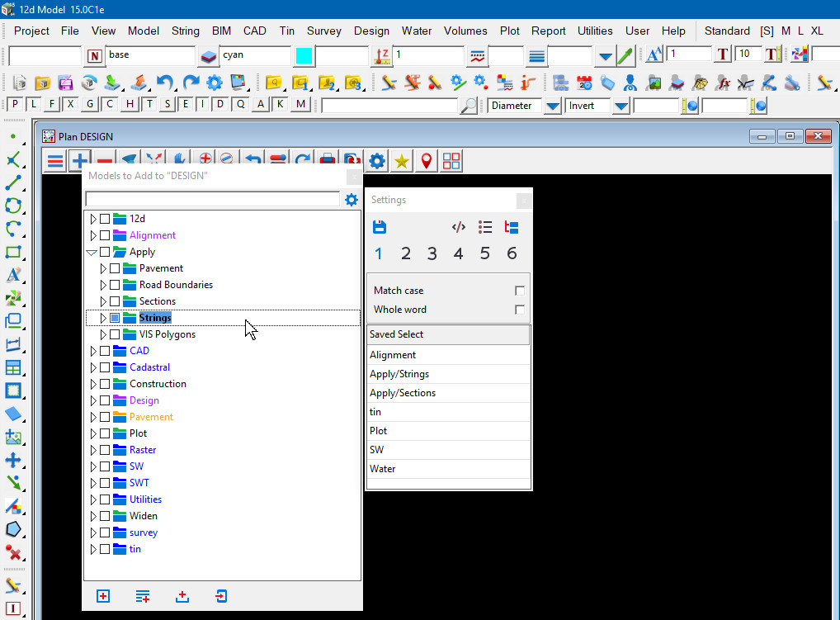Click the model search input field
840x620 pixels.
point(212,200)
